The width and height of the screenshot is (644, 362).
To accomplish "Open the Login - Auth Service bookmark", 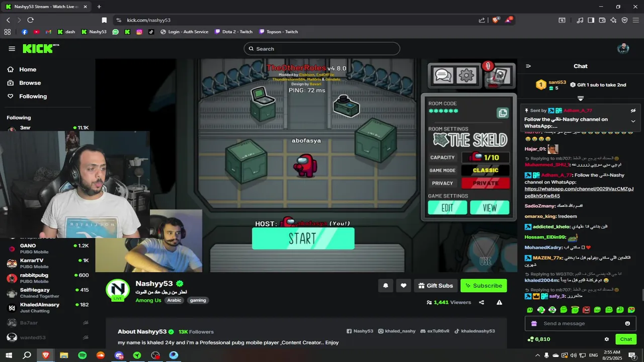I will (184, 32).
